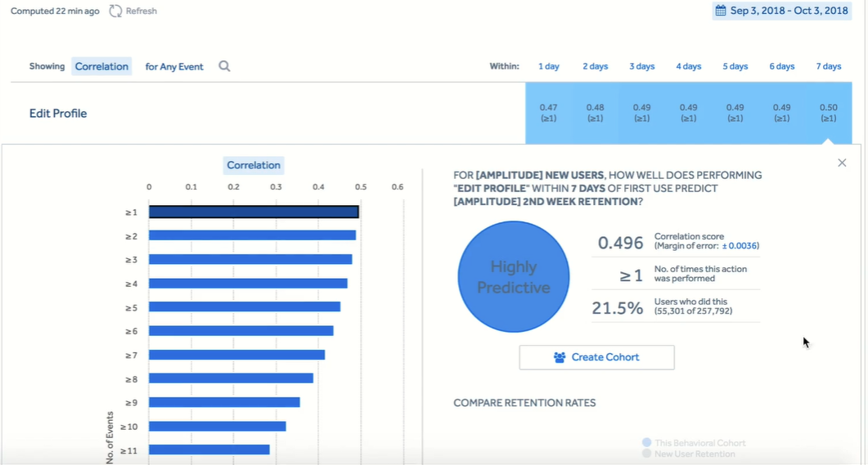Click the Refresh circular arrow icon
This screenshot has width=868, height=465.
(x=115, y=11)
